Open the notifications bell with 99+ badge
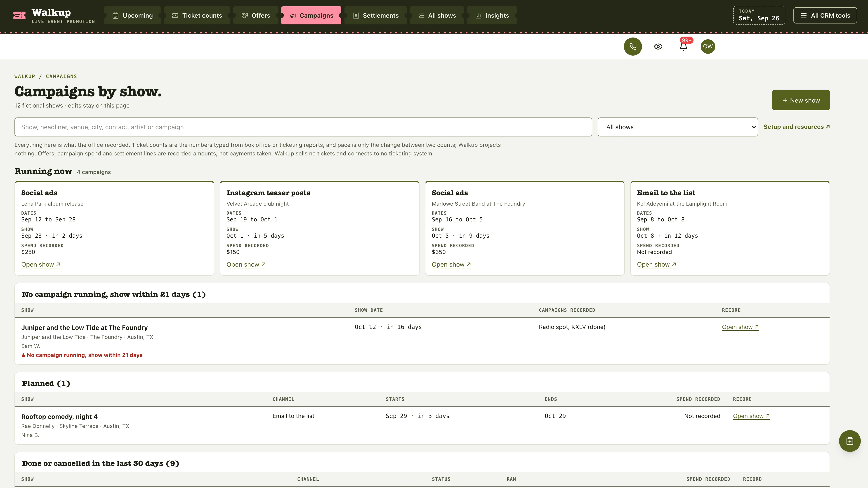868x488 pixels. pyautogui.click(x=683, y=47)
